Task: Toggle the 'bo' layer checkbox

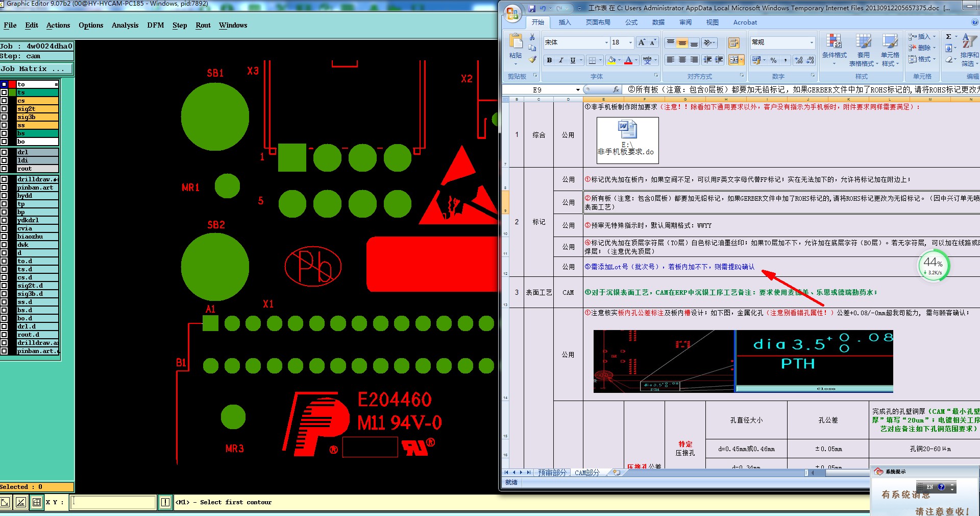Action: pos(4,142)
